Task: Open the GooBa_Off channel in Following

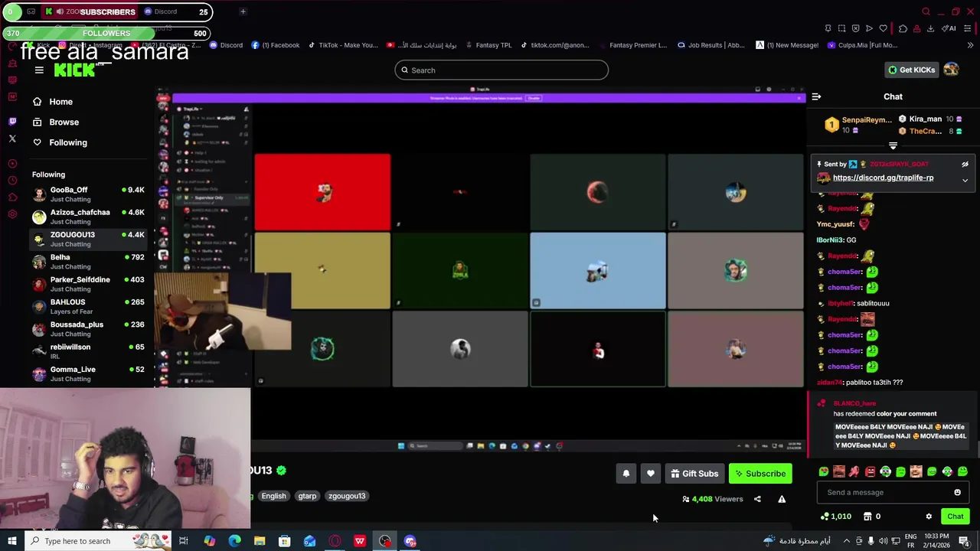Action: pos(88,194)
